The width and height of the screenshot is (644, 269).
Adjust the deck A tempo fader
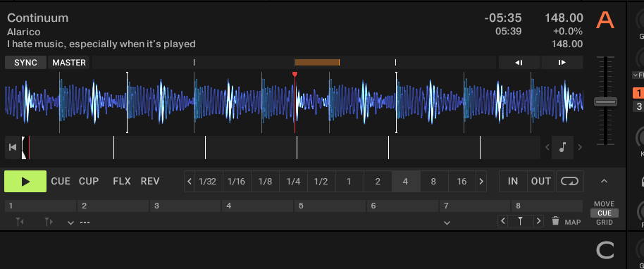click(x=605, y=101)
